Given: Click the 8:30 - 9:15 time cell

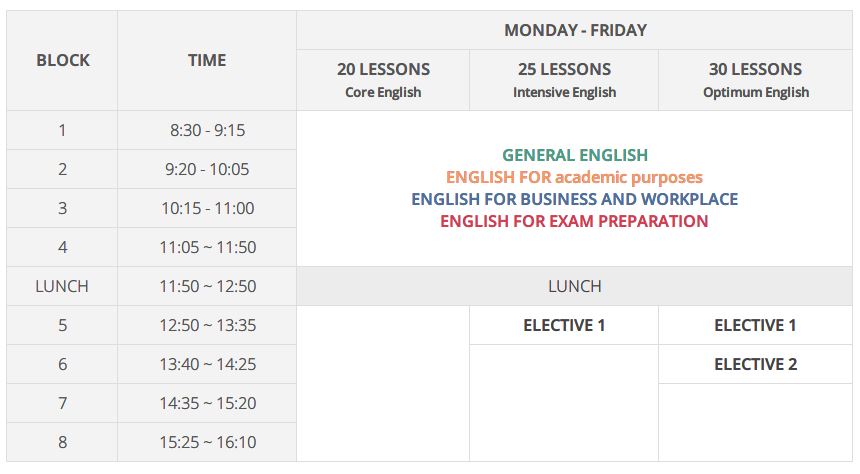Looking at the screenshot, I should 207,131.
